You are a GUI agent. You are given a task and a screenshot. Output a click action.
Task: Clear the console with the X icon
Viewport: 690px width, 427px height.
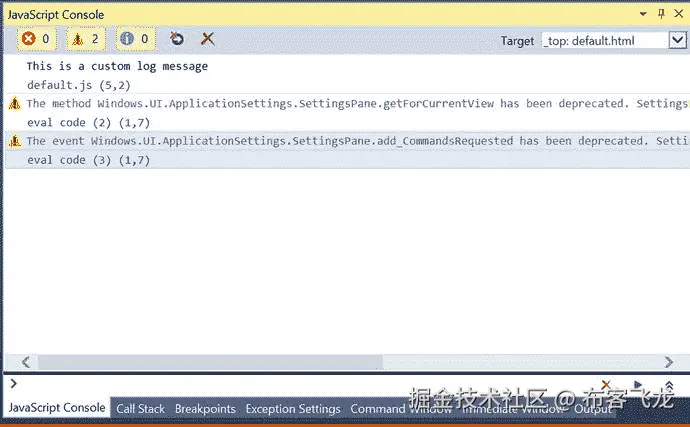click(x=207, y=39)
